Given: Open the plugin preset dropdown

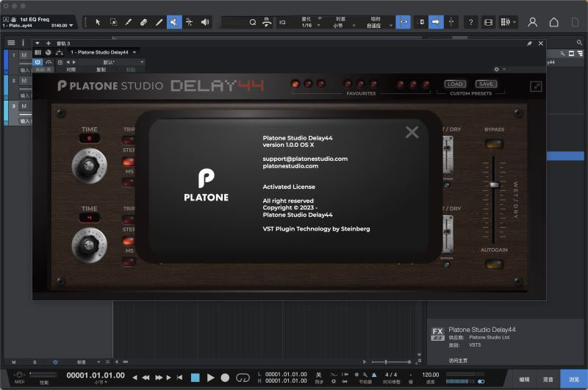Looking at the screenshot, I should click(112, 62).
